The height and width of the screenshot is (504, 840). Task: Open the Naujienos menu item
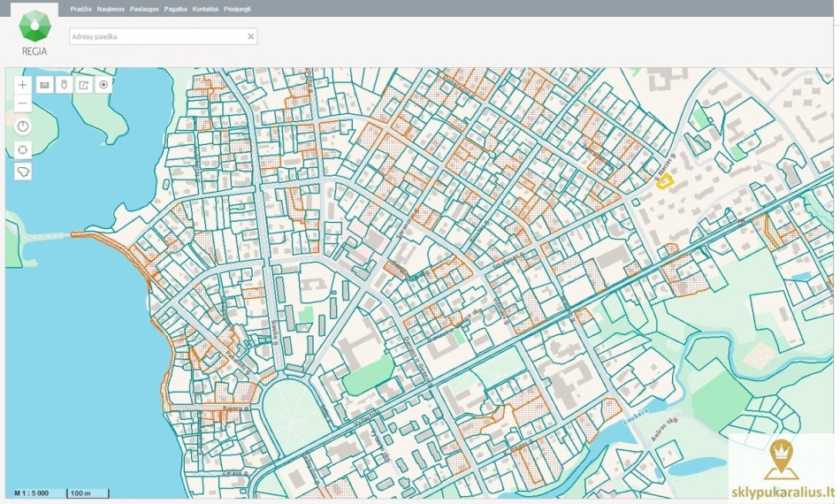(111, 9)
